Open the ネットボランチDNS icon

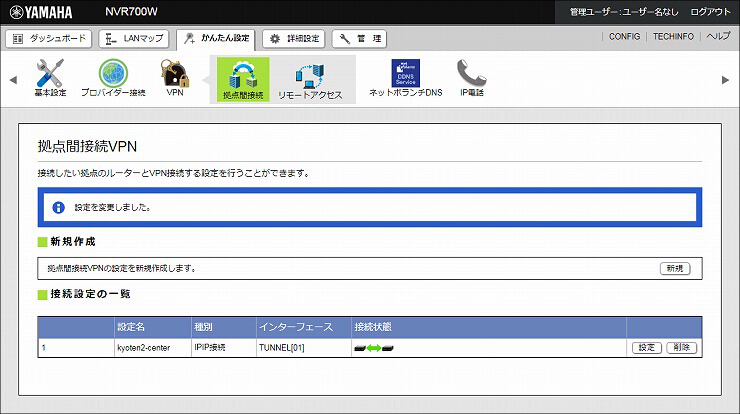[406, 78]
